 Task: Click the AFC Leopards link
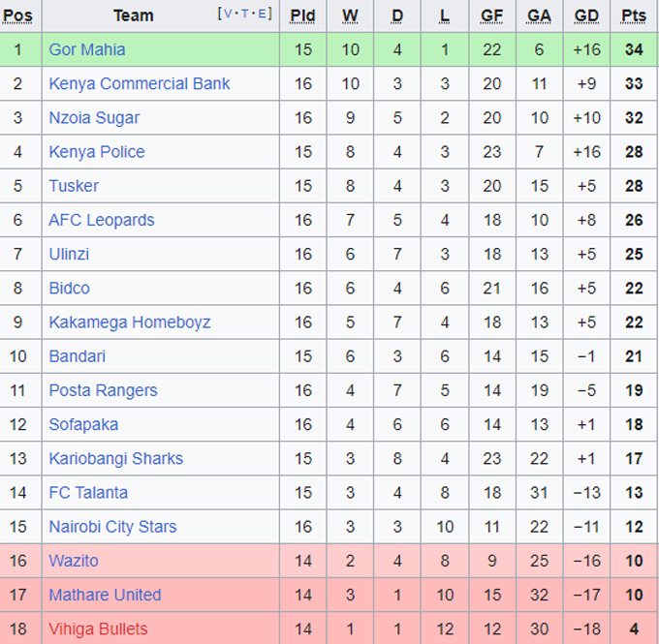[102, 220]
